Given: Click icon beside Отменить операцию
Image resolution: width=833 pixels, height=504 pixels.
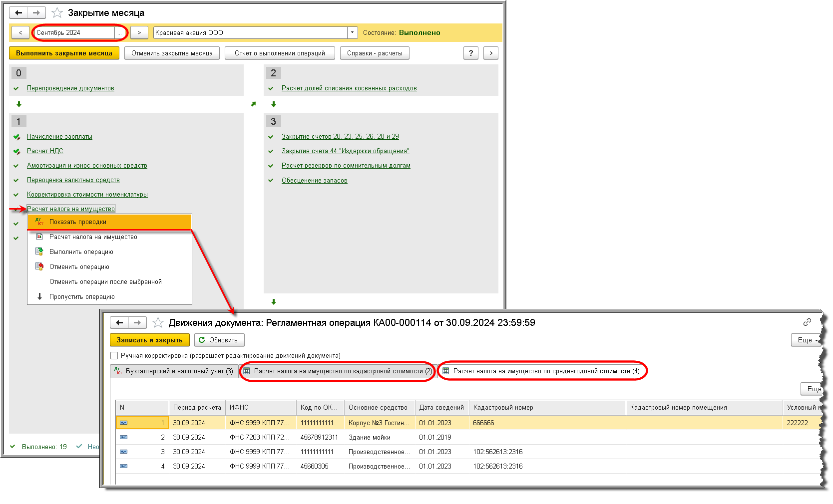Looking at the screenshot, I should point(39,266).
